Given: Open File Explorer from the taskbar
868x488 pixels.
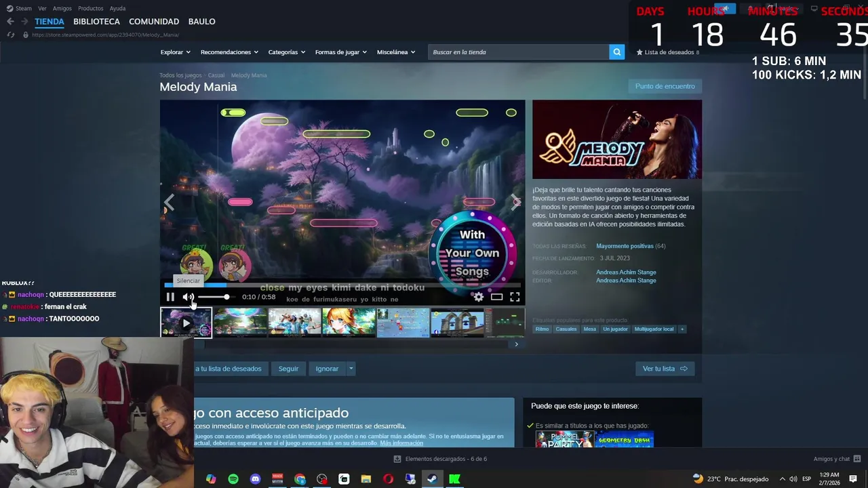Looking at the screenshot, I should 366,479.
